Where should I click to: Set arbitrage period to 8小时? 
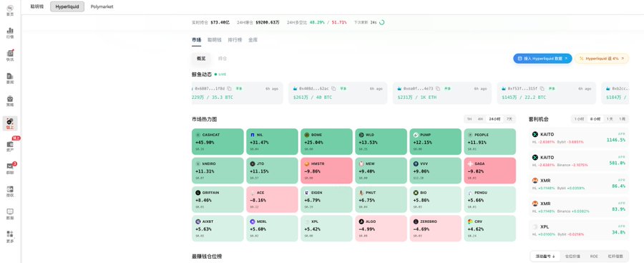click(x=595, y=119)
